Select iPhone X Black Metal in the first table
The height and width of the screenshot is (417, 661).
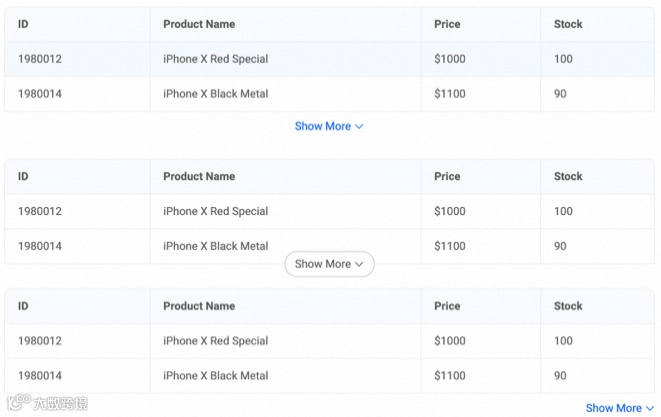[x=215, y=94]
